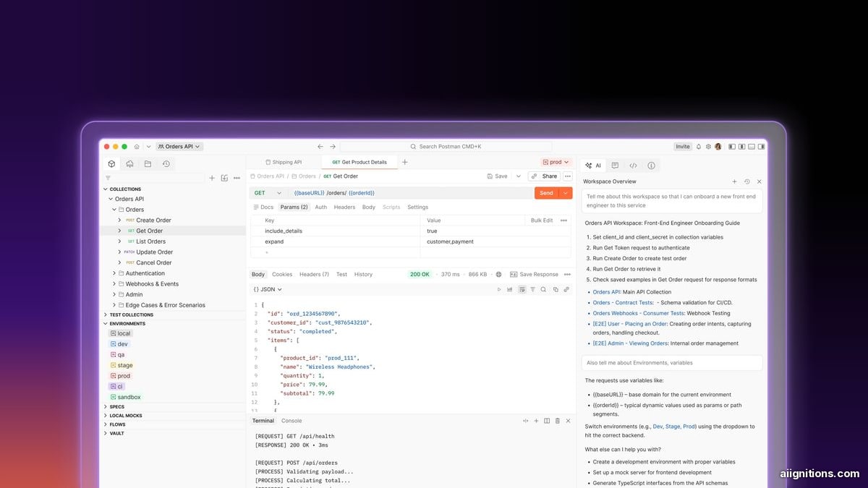
Task: Open the Collections sidebar tab icon
Action: [111, 164]
